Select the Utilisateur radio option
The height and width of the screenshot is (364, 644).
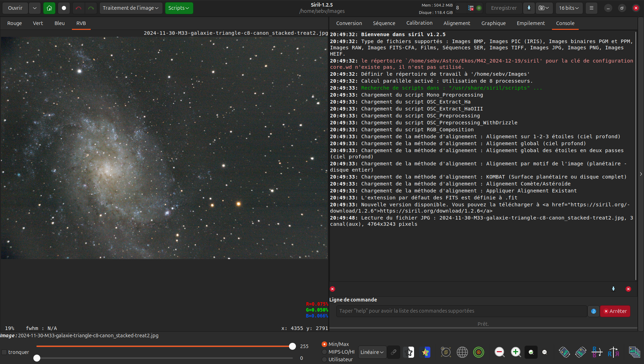pyautogui.click(x=324, y=359)
